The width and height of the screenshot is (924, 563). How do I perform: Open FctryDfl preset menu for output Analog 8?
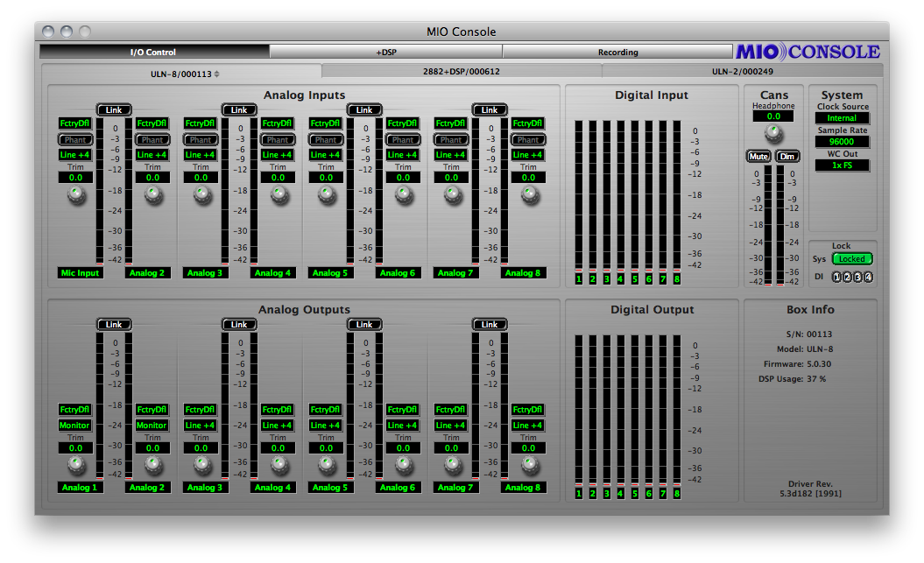pos(527,409)
